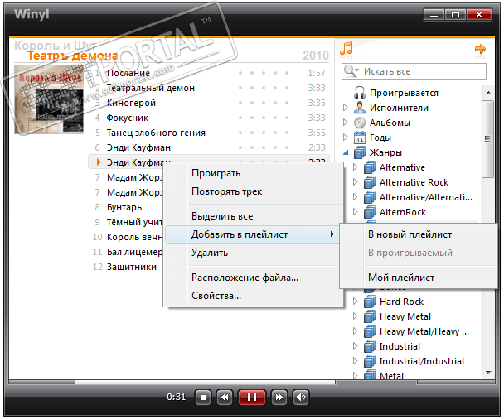The height and width of the screenshot is (420, 504).
Task: Expand the 'AlternRock' genre node
Action: click(356, 212)
